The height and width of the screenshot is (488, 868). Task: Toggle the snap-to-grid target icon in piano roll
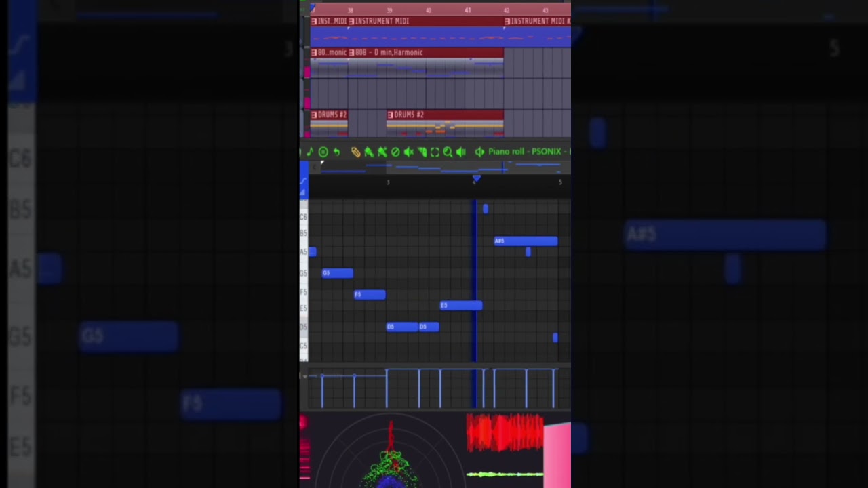pyautogui.click(x=323, y=152)
